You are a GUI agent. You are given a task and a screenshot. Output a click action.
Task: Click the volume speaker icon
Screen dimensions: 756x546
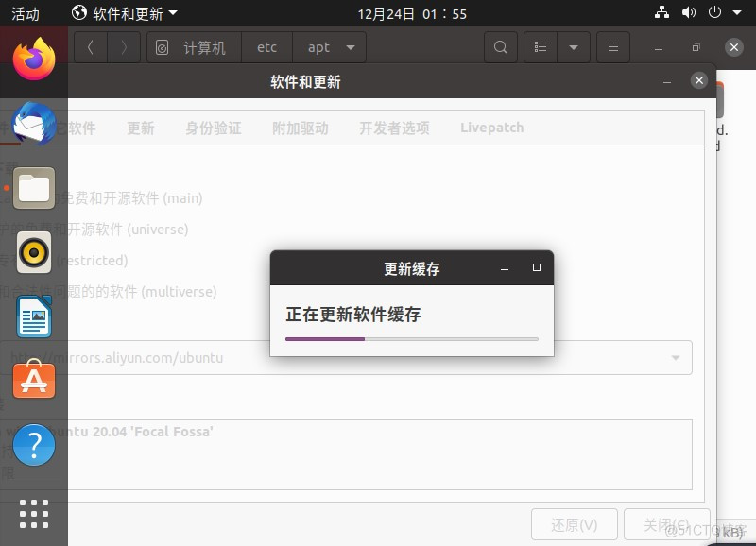tap(689, 12)
